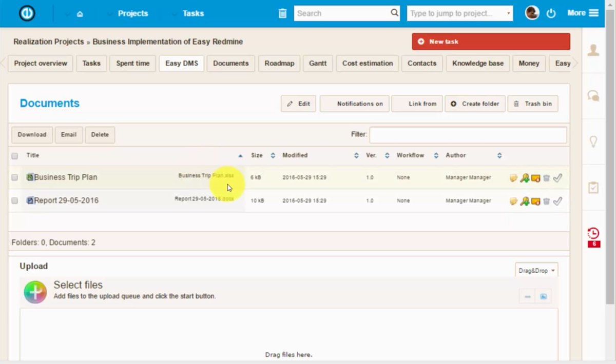Open the clipboard checklist sidebar icon
The width and height of the screenshot is (616, 364).
593,187
